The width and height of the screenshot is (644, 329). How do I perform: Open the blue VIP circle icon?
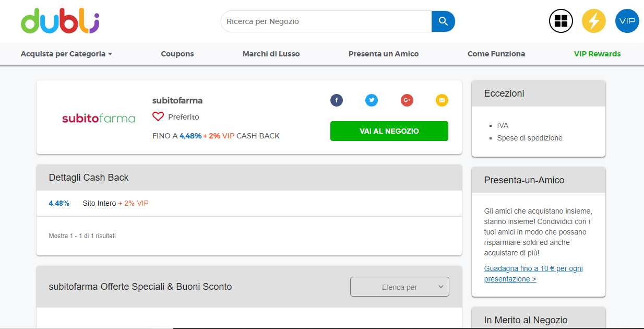click(627, 21)
